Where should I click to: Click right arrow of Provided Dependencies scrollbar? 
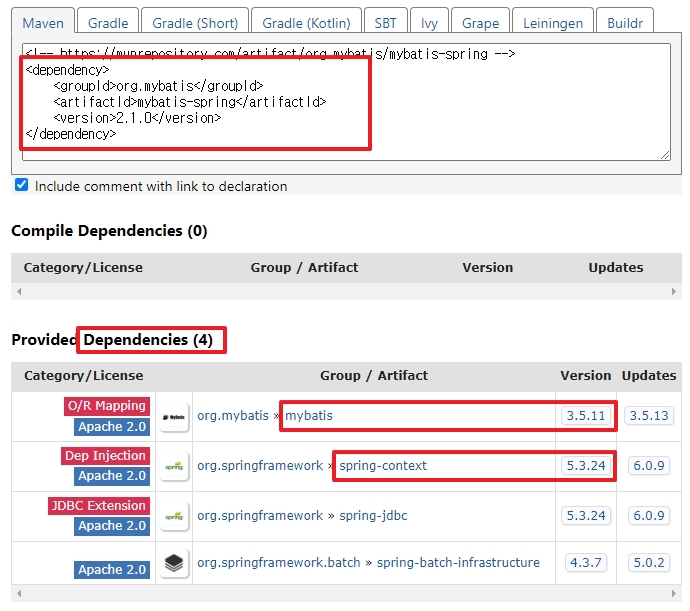pos(674,593)
